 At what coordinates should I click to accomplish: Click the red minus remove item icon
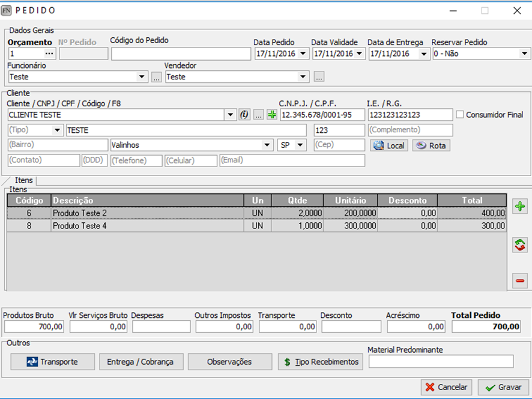pos(520,281)
